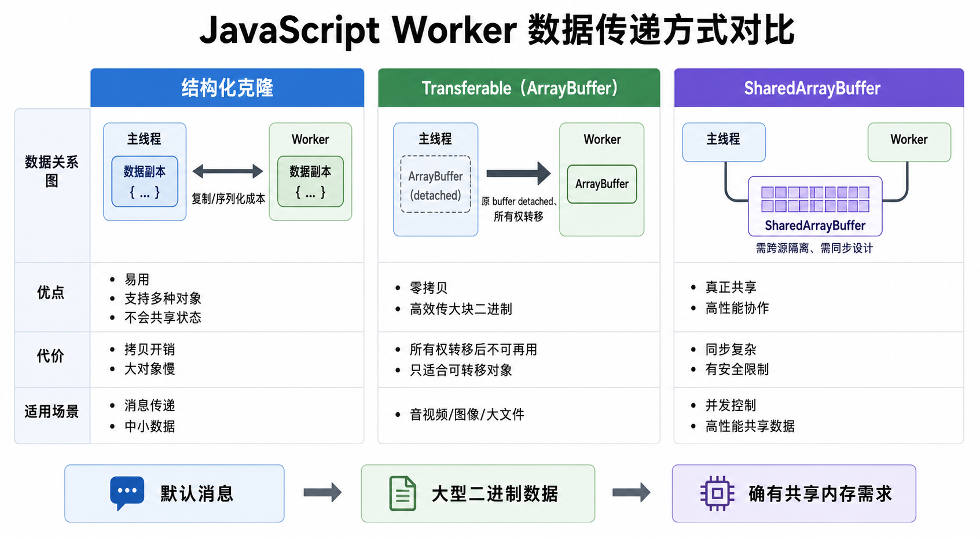Screen dimensions: 980x538
Task: Click the '真正共享' bullet
Action: [731, 287]
